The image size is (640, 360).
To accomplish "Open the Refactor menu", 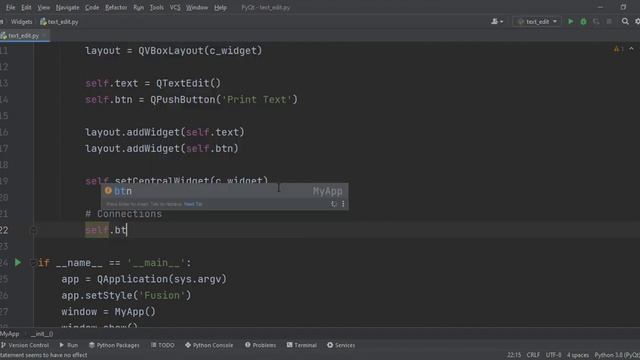I will click(x=116, y=7).
